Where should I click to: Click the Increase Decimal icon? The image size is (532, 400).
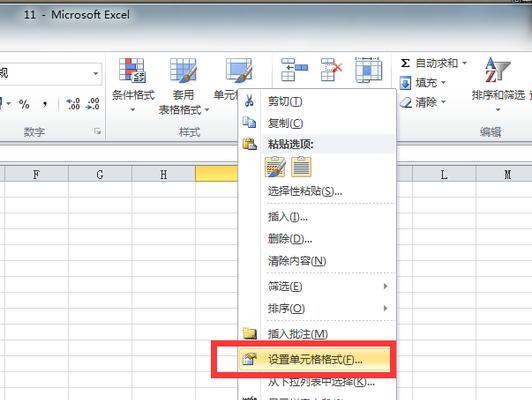click(x=73, y=104)
